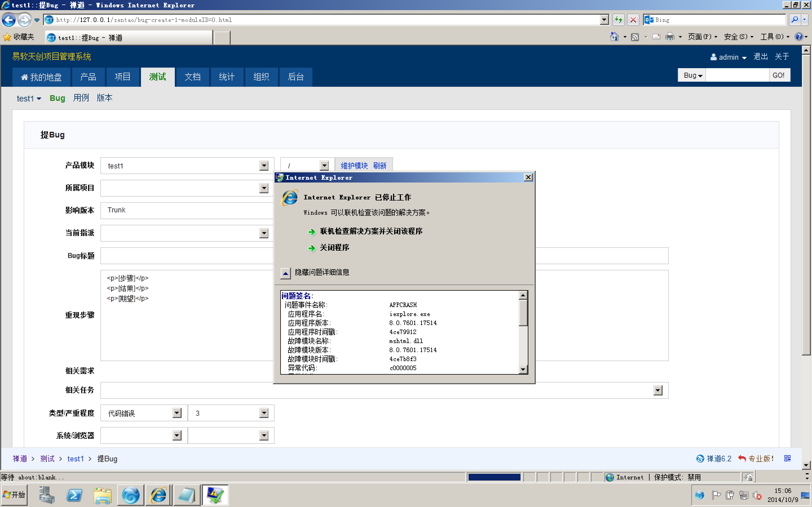Open the admin user dropdown menu
Image resolution: width=812 pixels, height=507 pixels.
[x=728, y=57]
